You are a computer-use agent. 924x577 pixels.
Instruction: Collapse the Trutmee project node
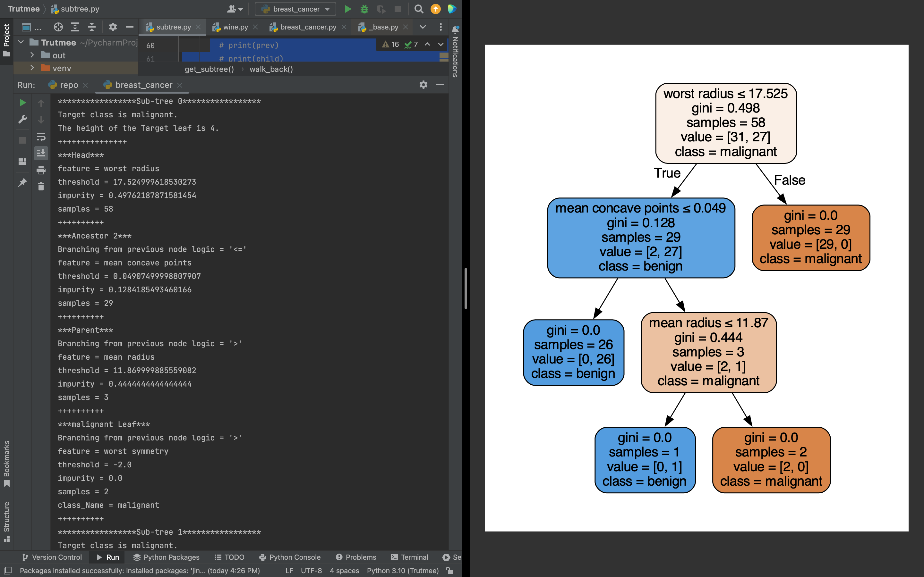[x=21, y=42]
